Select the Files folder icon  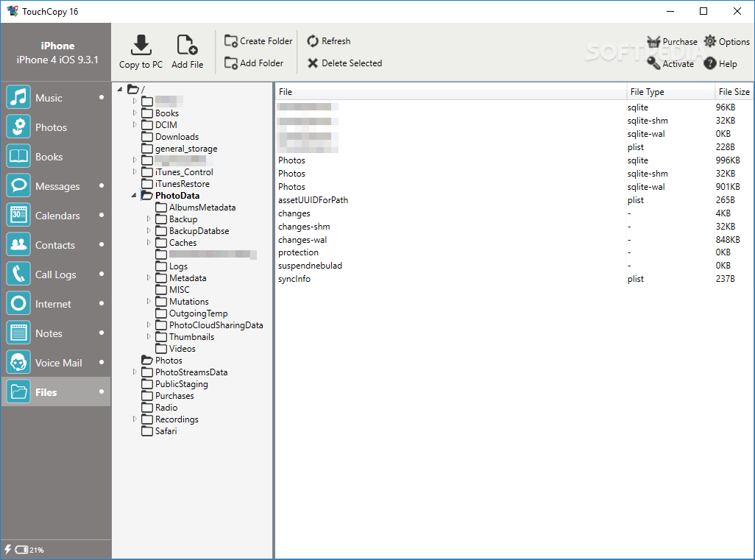(x=18, y=391)
